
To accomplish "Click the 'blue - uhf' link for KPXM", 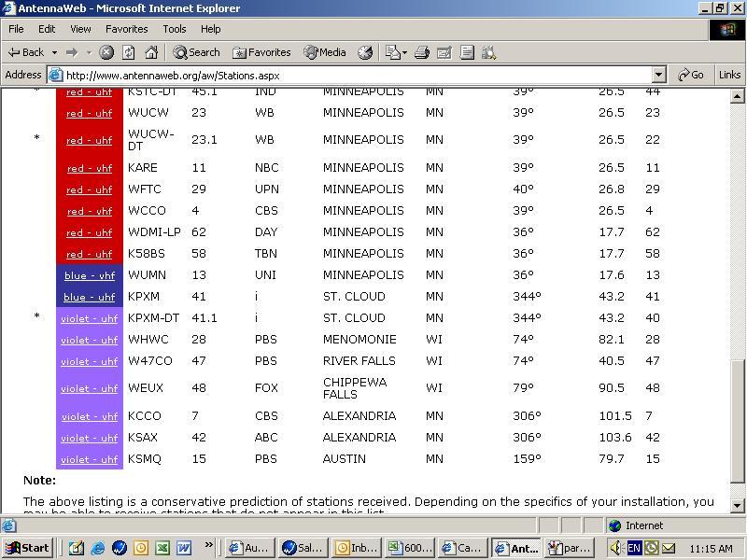I will tap(90, 297).
